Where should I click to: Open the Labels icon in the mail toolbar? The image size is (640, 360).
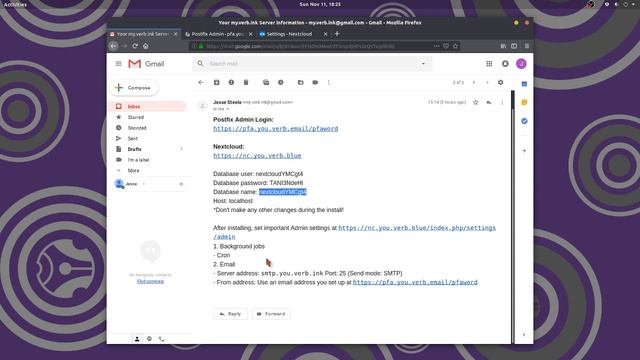(315, 82)
